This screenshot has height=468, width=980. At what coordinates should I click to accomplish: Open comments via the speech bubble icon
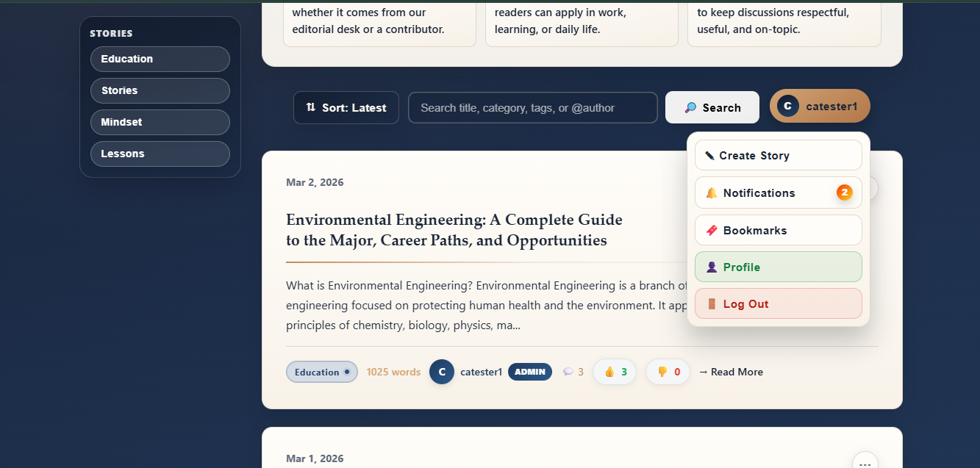click(568, 372)
